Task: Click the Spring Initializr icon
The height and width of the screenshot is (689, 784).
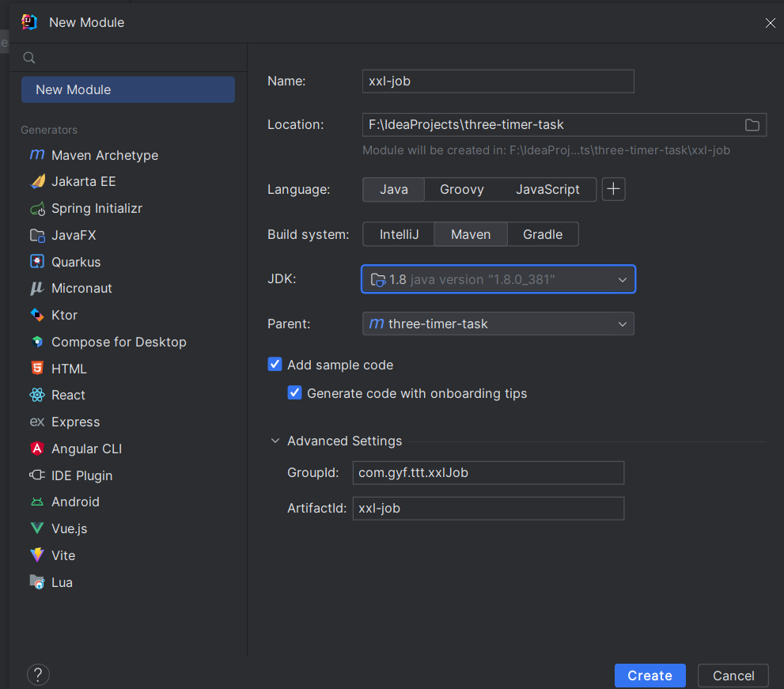Action: click(x=37, y=209)
